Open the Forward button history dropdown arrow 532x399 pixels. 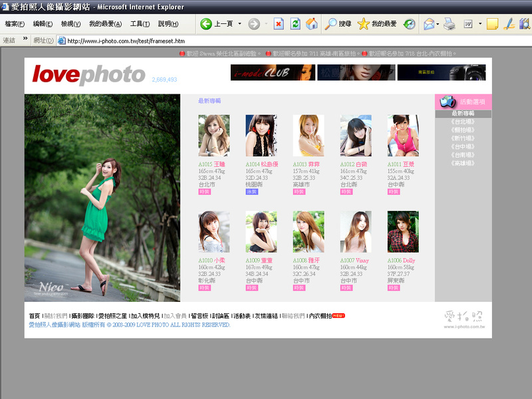point(266,24)
